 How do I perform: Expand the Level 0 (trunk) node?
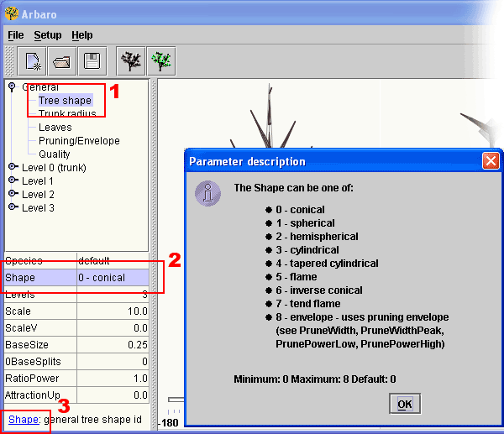(13, 167)
